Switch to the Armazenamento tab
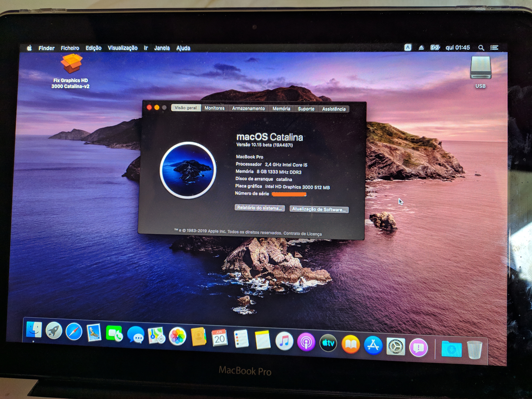 (x=248, y=108)
